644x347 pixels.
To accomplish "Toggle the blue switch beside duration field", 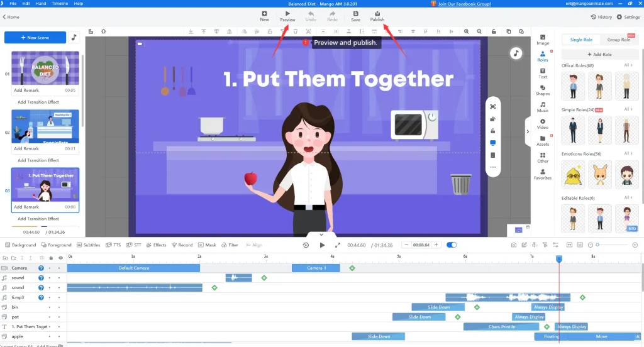I will [452, 245].
